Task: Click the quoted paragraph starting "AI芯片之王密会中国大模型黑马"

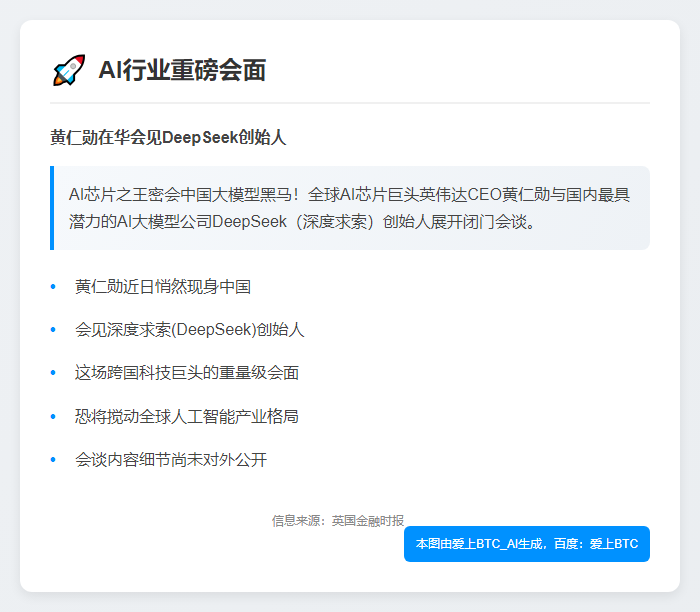Action: [350, 208]
